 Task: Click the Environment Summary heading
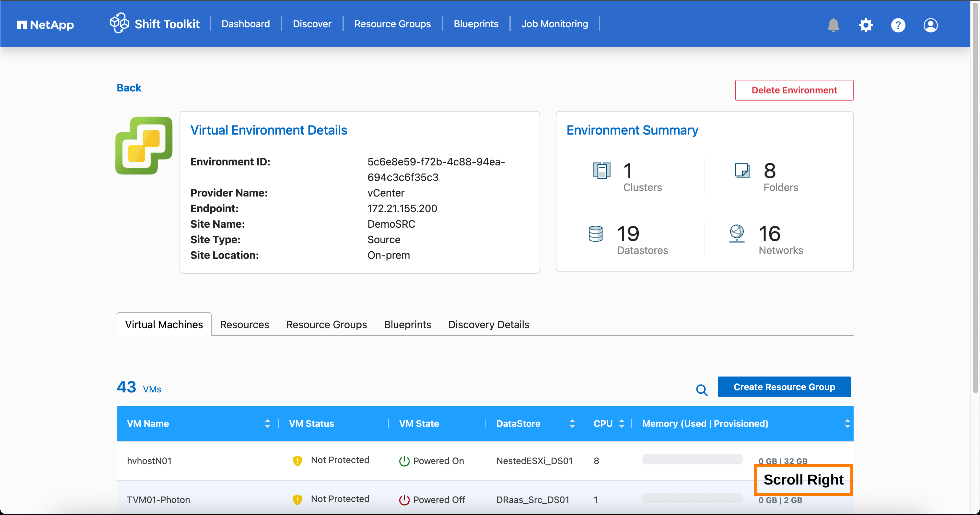632,130
